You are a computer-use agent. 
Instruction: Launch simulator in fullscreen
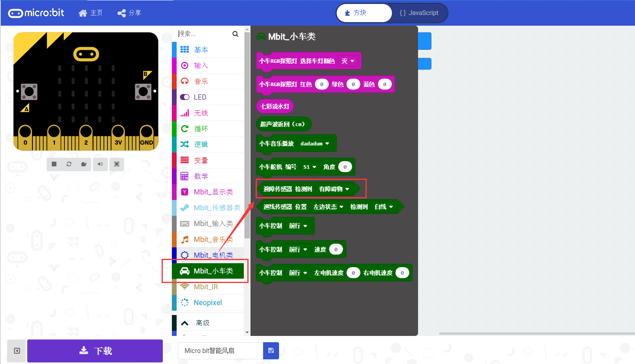tap(117, 164)
